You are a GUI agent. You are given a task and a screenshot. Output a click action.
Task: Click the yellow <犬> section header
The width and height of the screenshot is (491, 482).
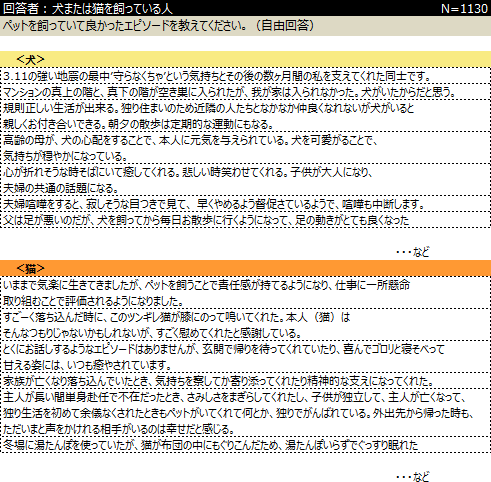[245, 60]
